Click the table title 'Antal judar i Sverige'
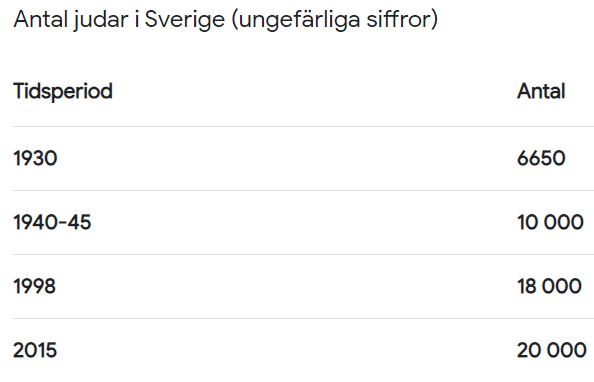Image resolution: width=594 pixels, height=382 pixels. pyautogui.click(x=119, y=20)
